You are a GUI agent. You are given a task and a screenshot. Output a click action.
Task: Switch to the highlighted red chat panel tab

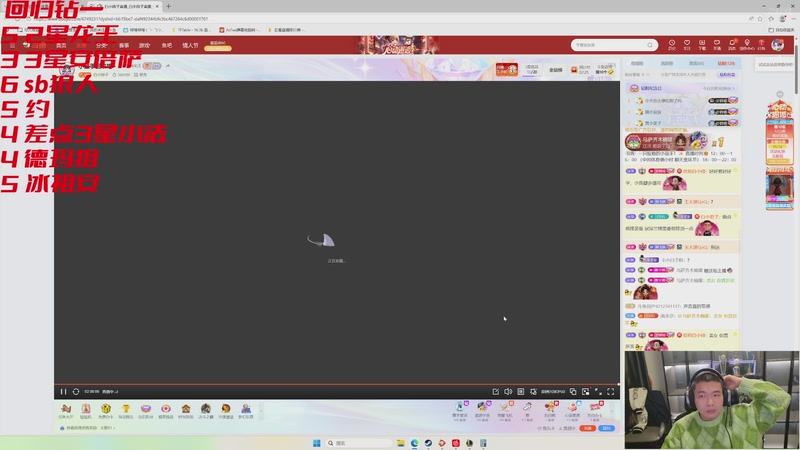point(726,64)
